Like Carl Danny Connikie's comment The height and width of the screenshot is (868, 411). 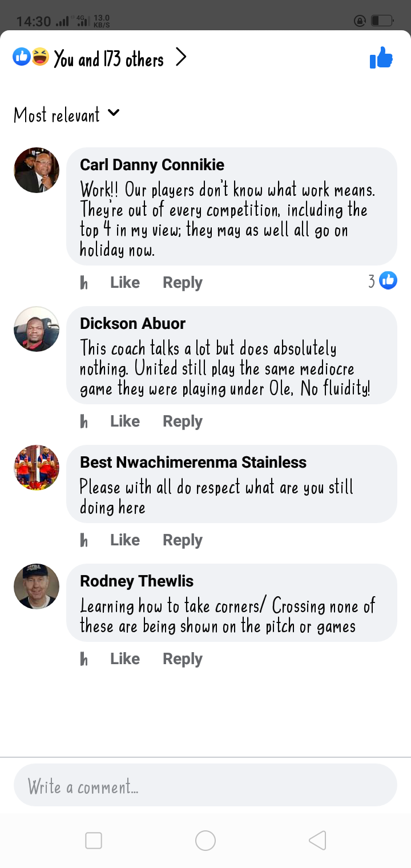(125, 283)
